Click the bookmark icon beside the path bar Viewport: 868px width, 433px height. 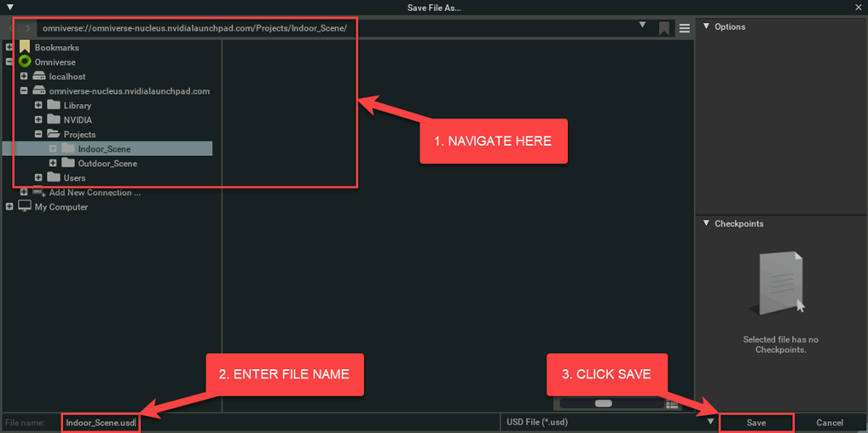(x=663, y=28)
